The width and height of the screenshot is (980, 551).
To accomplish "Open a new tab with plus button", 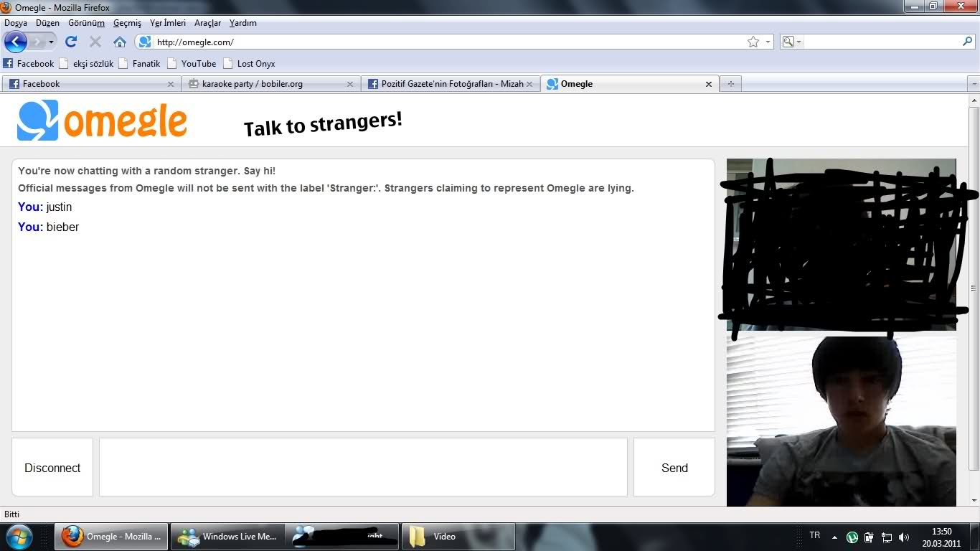I will click(731, 84).
